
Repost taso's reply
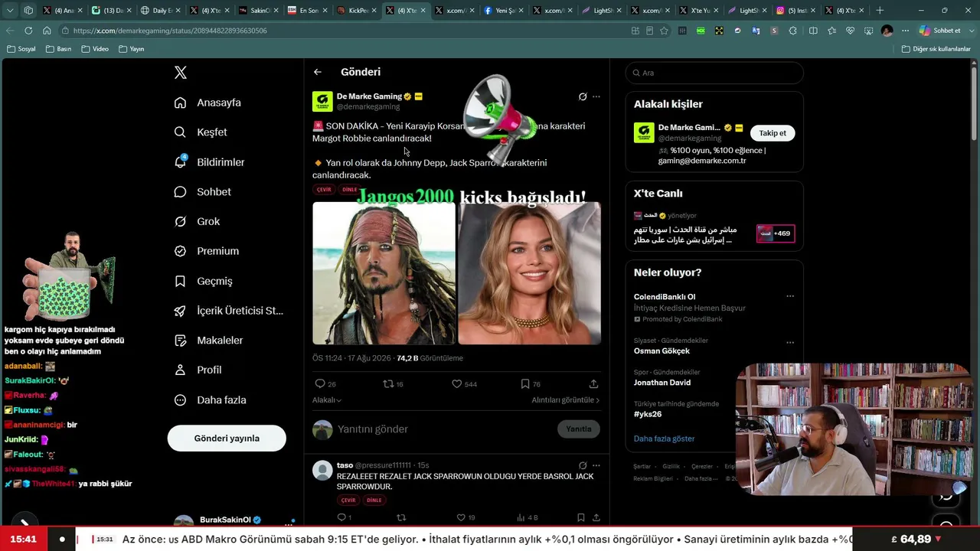coord(400,518)
